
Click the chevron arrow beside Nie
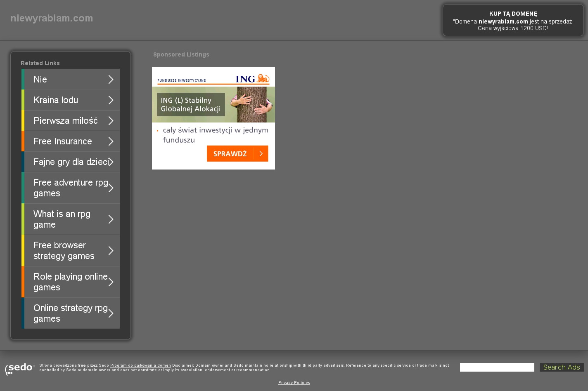point(111,80)
